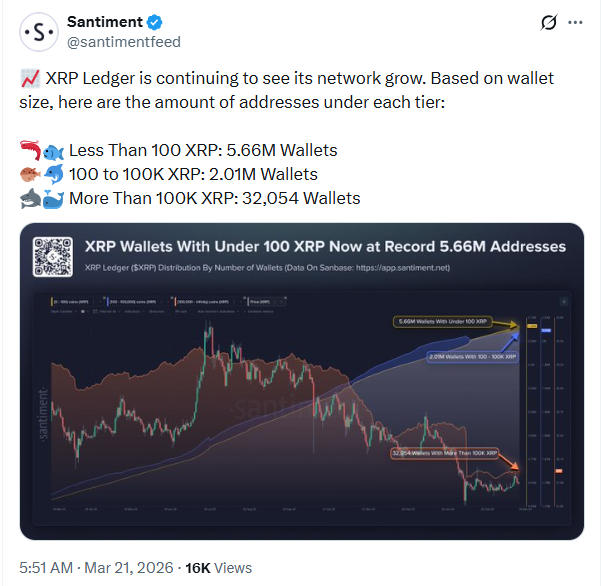Image resolution: width=601 pixels, height=586 pixels.
Task: Click the chart emoji starting the tweet
Action: [30, 78]
